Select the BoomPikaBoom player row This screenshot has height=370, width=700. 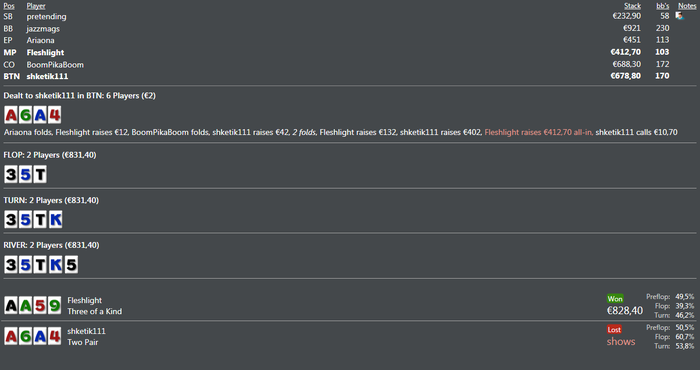(350, 64)
